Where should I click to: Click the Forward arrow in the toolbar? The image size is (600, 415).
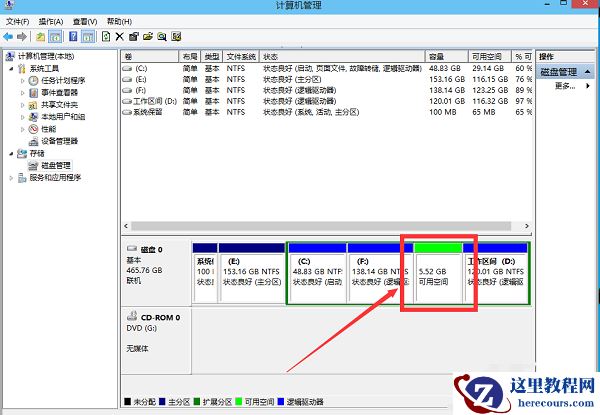(x=21, y=37)
